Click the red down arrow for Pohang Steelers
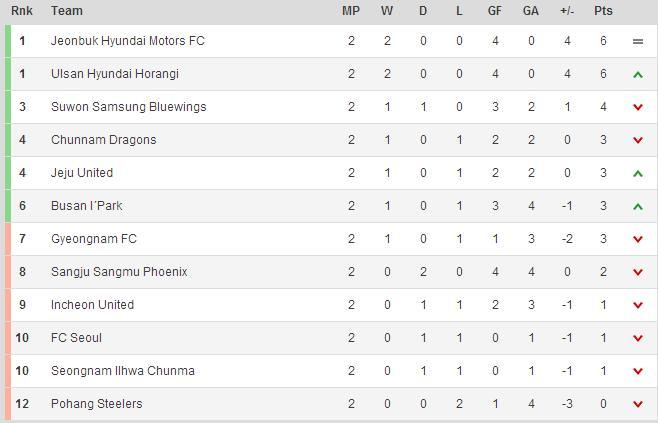The image size is (658, 423). 638,404
